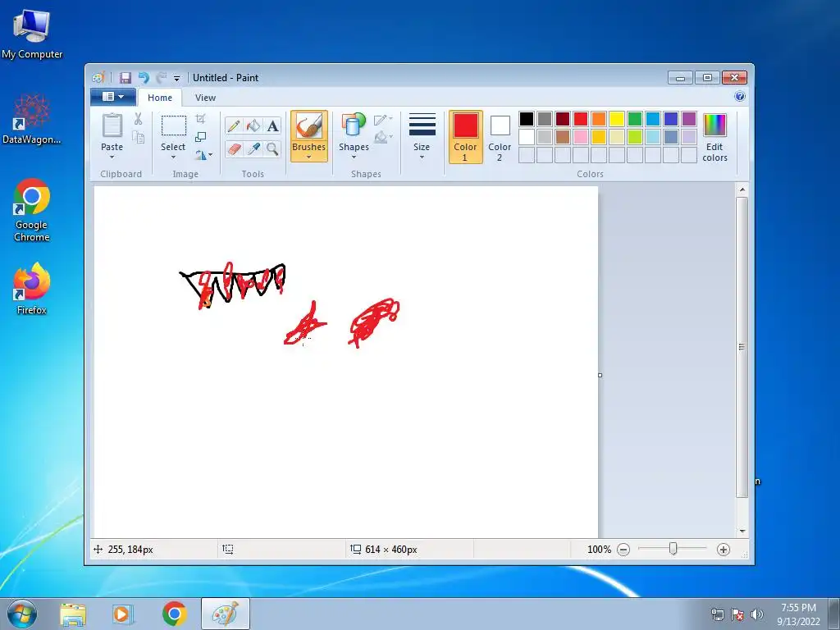Select the Pencil tool
This screenshot has height=630, width=840.
point(234,126)
